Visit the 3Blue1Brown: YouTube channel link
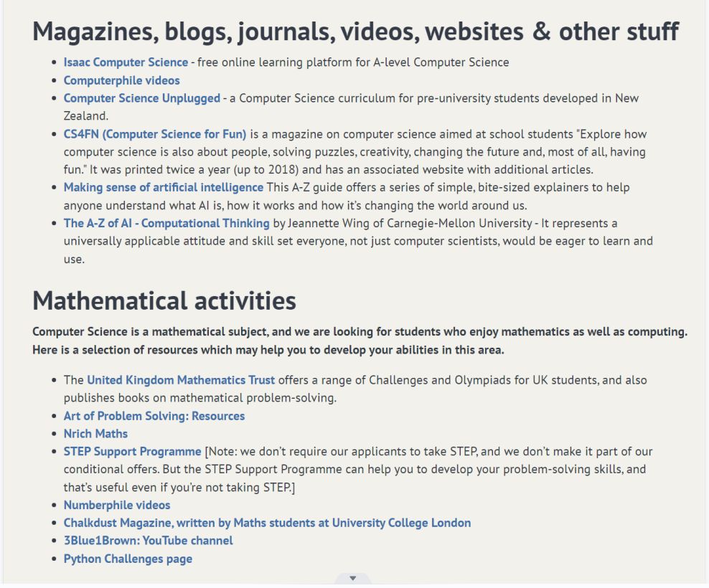The image size is (709, 588). point(148,541)
